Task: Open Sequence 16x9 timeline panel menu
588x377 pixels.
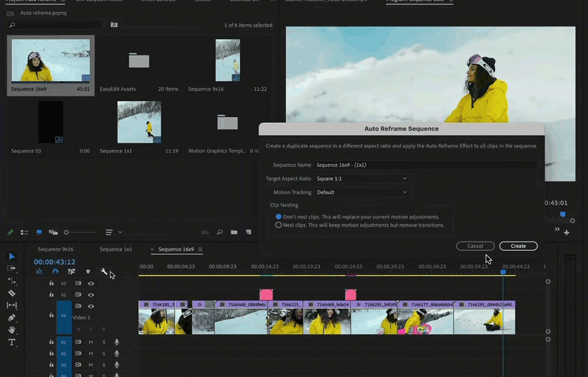Action: pos(201,250)
